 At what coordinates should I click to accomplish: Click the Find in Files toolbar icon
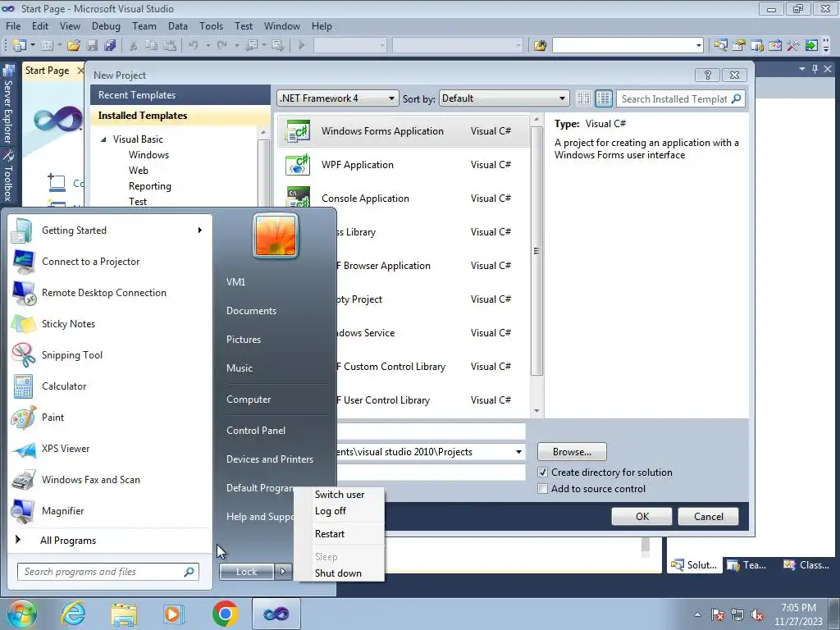540,46
